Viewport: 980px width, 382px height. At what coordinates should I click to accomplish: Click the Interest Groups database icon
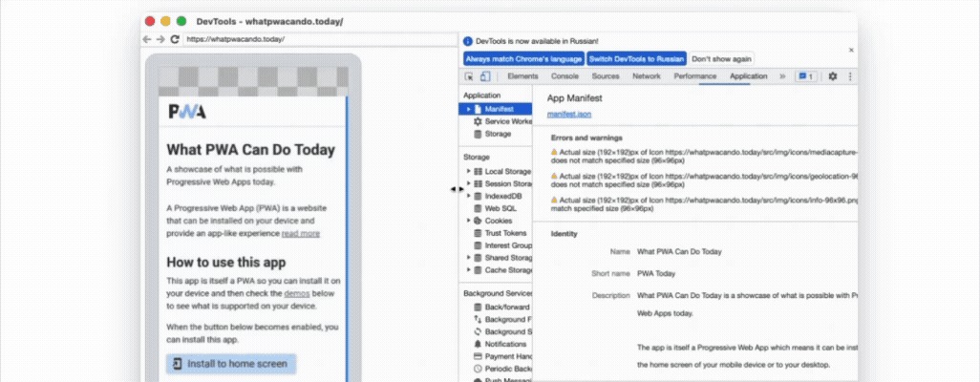tap(479, 245)
